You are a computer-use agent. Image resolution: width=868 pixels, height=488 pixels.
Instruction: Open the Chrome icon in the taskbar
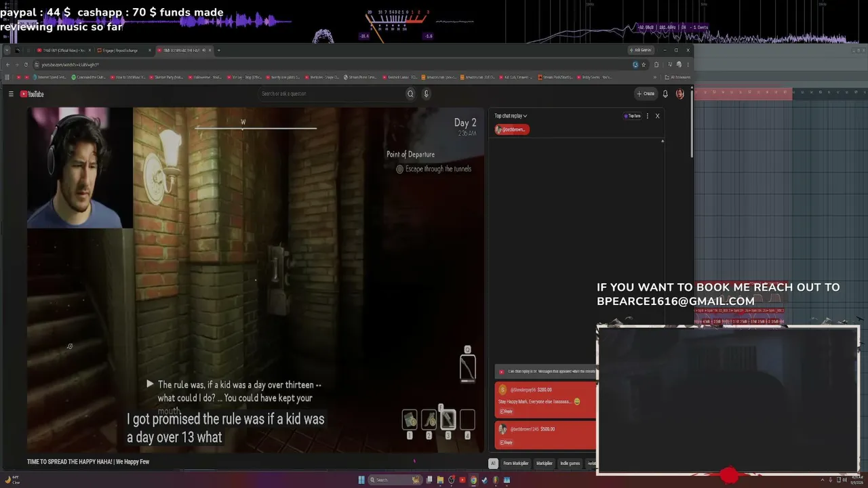tap(473, 480)
